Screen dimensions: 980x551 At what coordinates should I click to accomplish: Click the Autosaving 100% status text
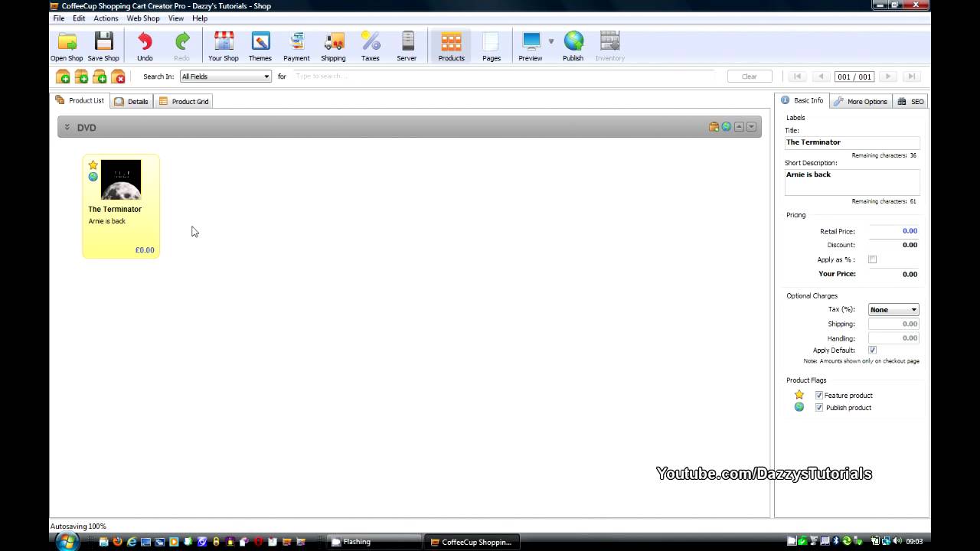click(78, 527)
